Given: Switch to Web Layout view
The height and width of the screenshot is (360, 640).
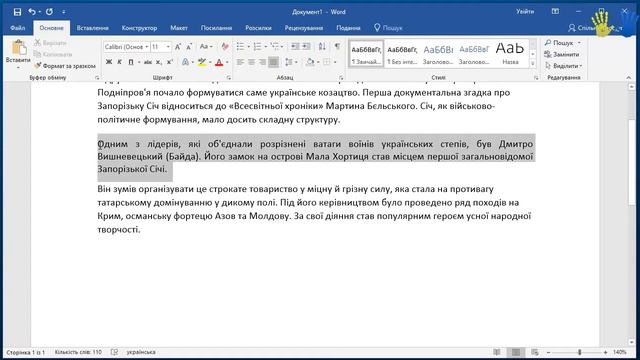Looking at the screenshot, I should tap(535, 352).
